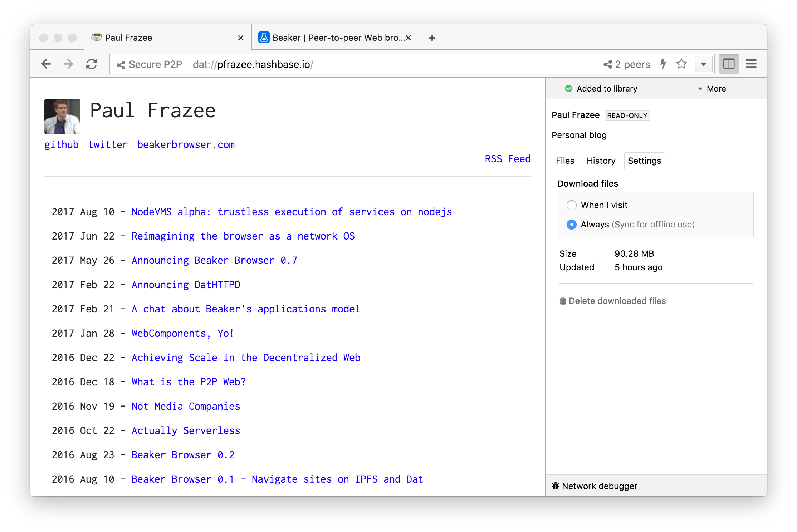This screenshot has width=797, height=532.
Task: Open the github link
Action: pyautogui.click(x=62, y=144)
